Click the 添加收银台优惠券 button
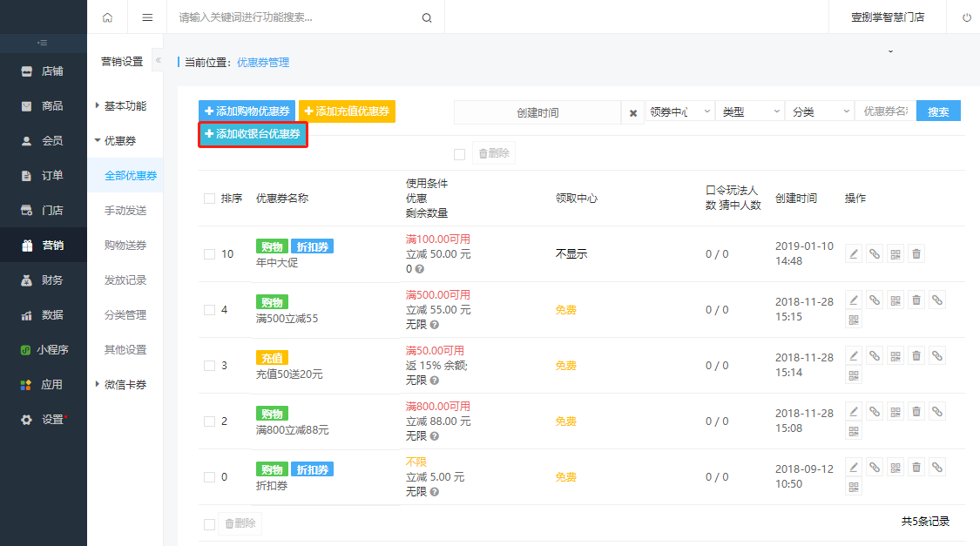The image size is (980, 546). pos(253,134)
